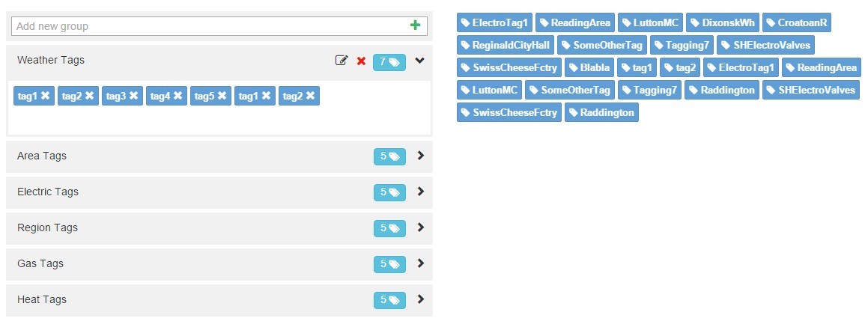The width and height of the screenshot is (868, 327).
Task: Remove tag3 via its X icon
Action: click(133, 96)
